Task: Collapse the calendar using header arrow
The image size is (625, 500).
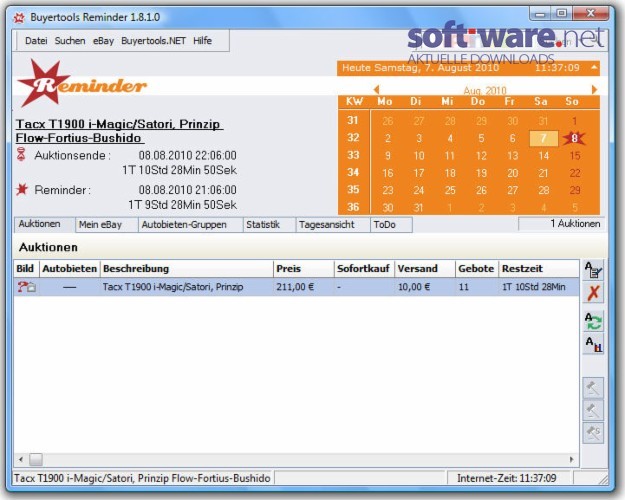Action: (594, 67)
